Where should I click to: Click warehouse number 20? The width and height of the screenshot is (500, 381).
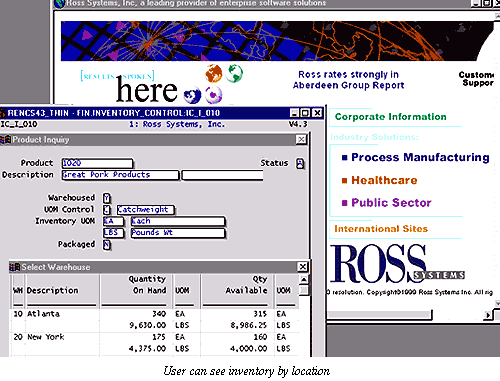tap(18, 337)
